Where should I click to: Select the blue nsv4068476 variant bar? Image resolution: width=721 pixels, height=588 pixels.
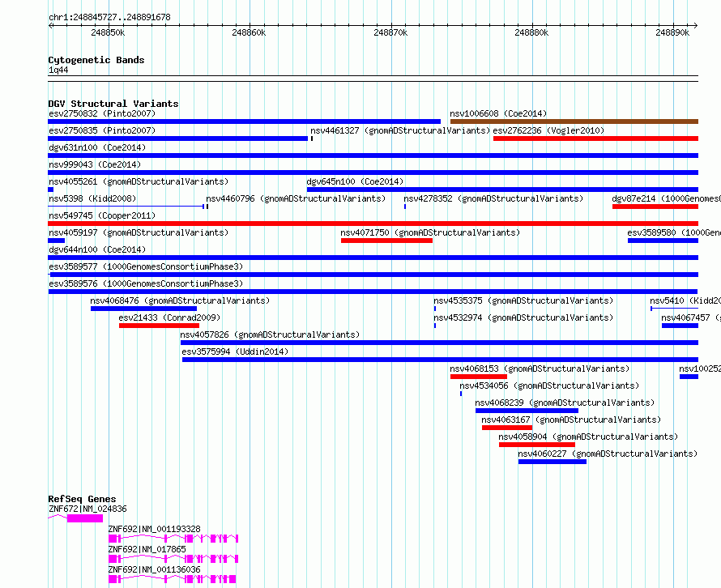tap(143, 309)
